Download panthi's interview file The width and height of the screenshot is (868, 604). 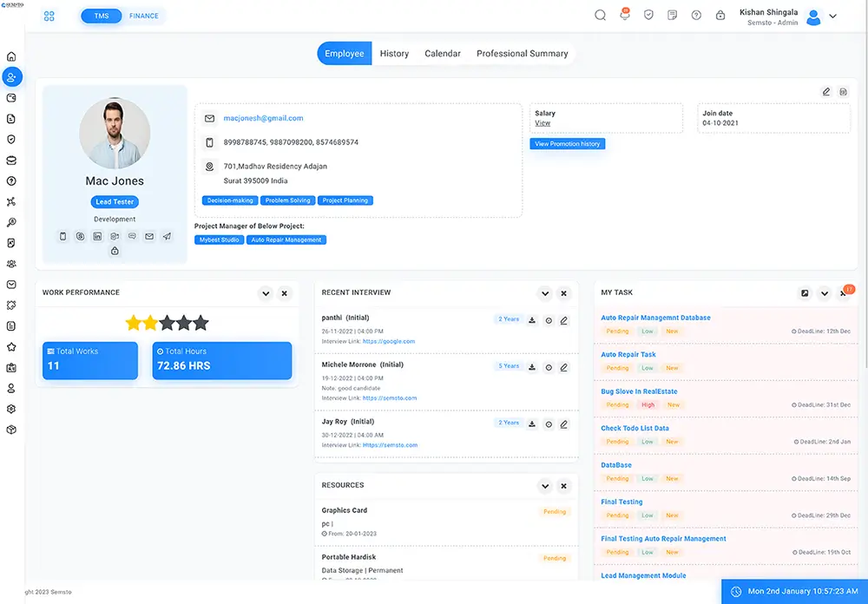(532, 320)
